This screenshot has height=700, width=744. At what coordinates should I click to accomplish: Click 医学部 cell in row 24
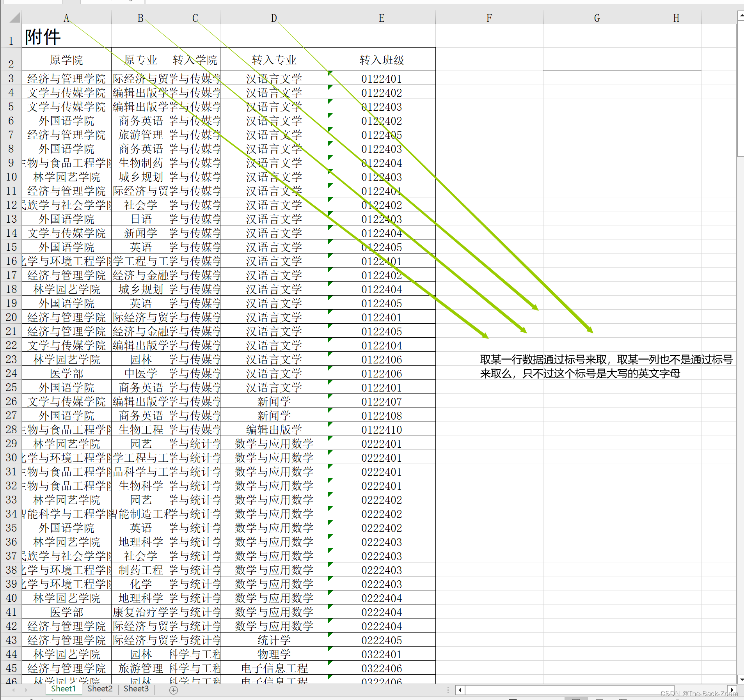[x=66, y=373]
